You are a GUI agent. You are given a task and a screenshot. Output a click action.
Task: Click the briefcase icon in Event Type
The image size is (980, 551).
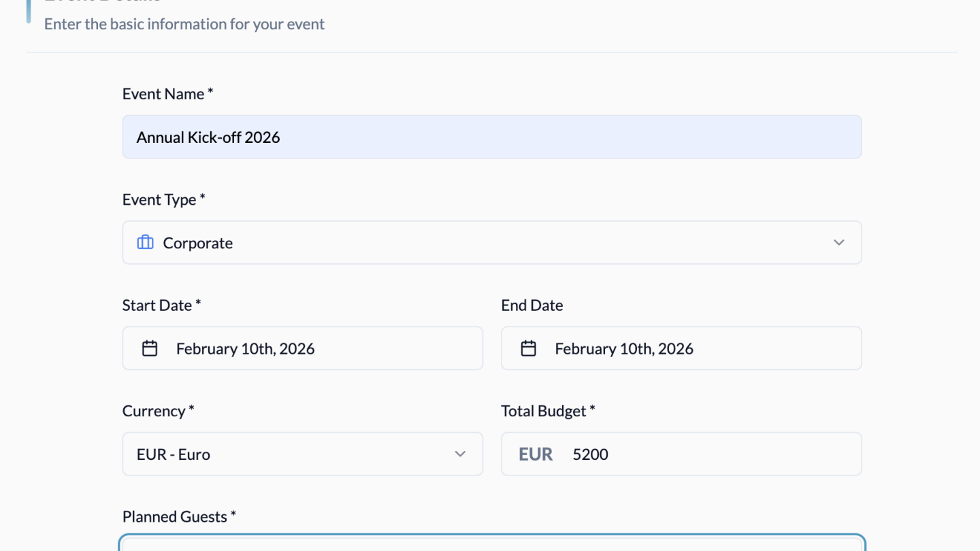click(145, 243)
